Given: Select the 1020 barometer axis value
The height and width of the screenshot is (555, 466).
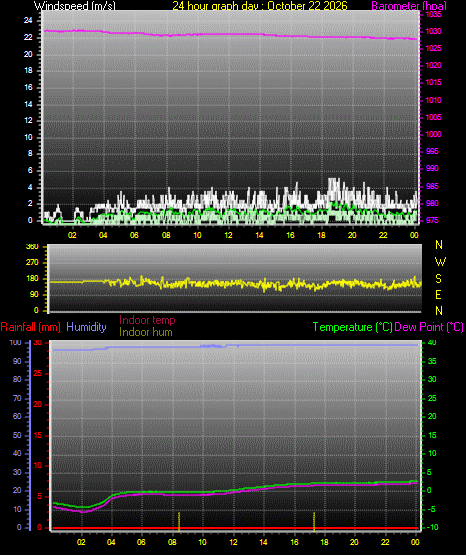Looking at the screenshot, I should [434, 65].
